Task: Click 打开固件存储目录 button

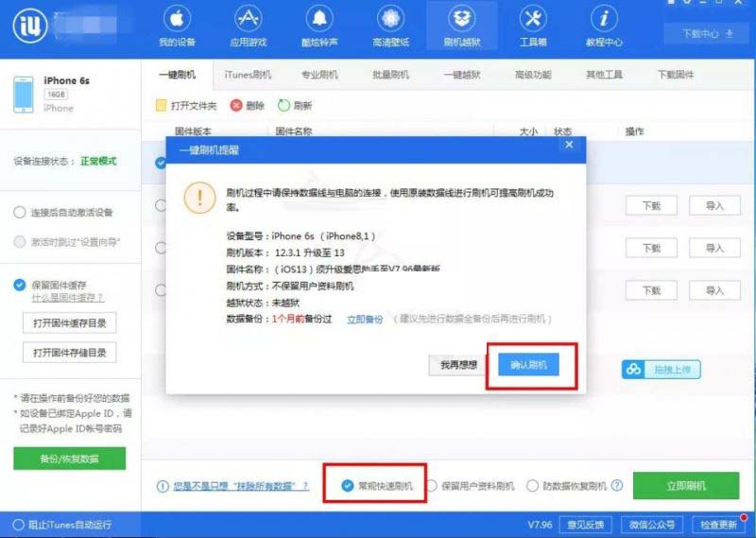Action: 69,353
